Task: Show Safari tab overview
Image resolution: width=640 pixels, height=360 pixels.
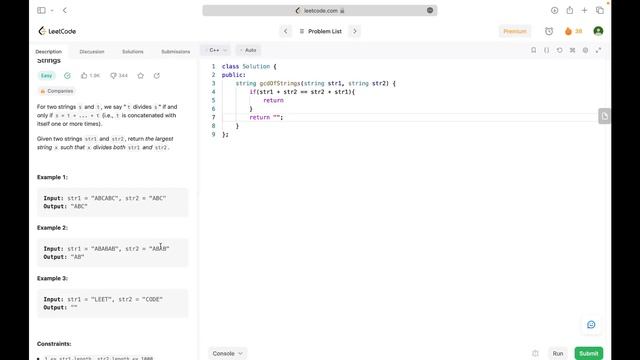Action: tap(600, 11)
